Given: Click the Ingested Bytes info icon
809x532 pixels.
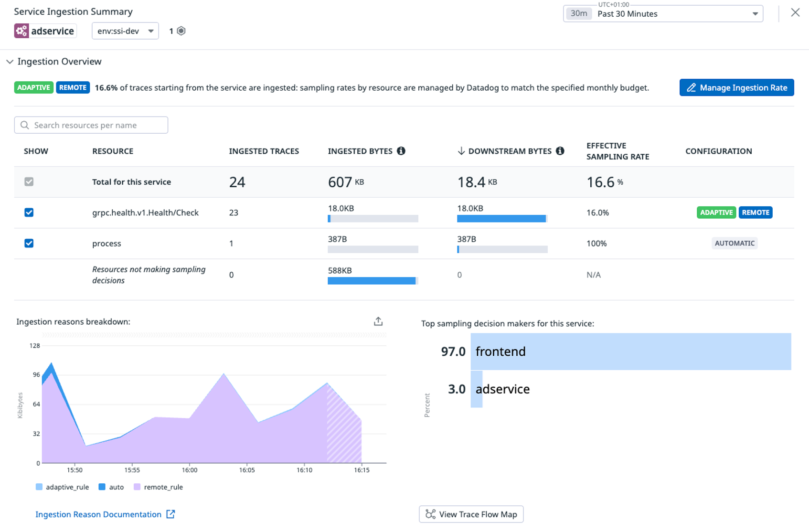Looking at the screenshot, I should coord(402,151).
